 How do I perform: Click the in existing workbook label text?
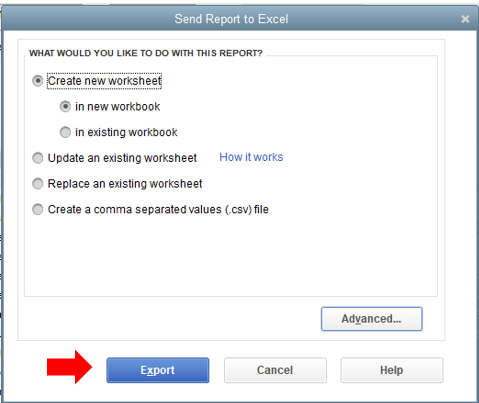pos(126,132)
